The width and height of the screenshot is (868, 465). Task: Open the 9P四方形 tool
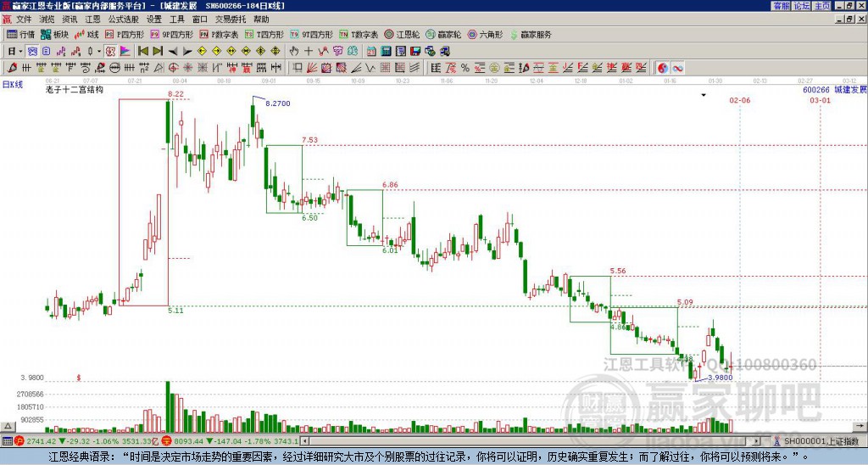point(171,34)
